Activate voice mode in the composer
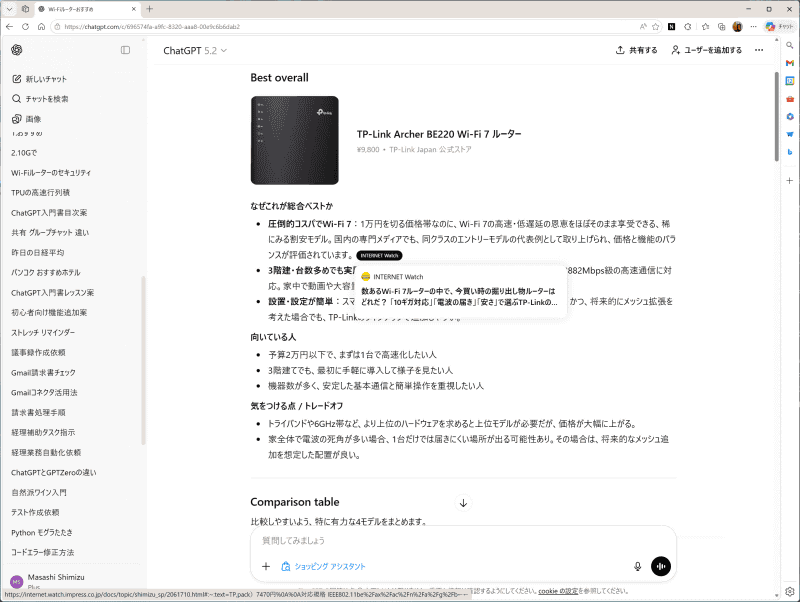 click(660, 566)
